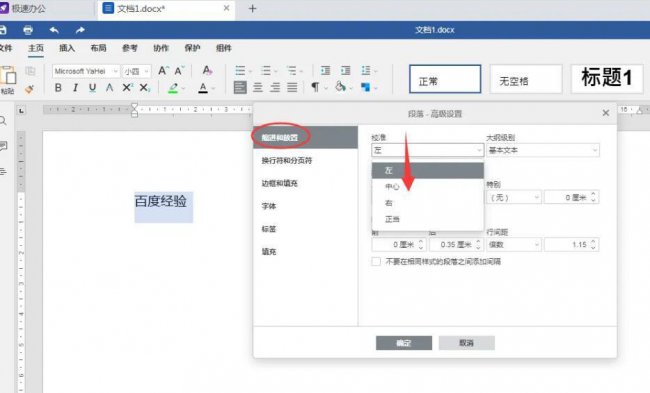Decrease the font size
Viewport: 650px width, 393px height.
point(179,71)
